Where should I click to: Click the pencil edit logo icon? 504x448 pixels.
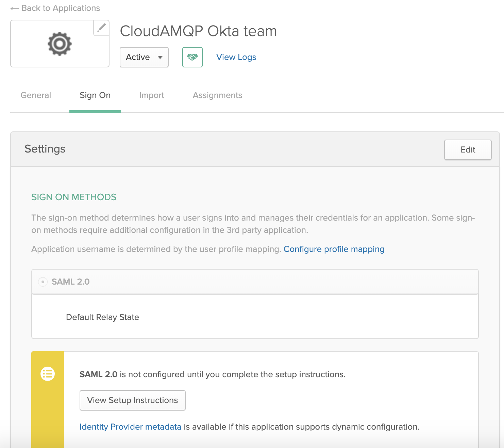click(x=101, y=28)
